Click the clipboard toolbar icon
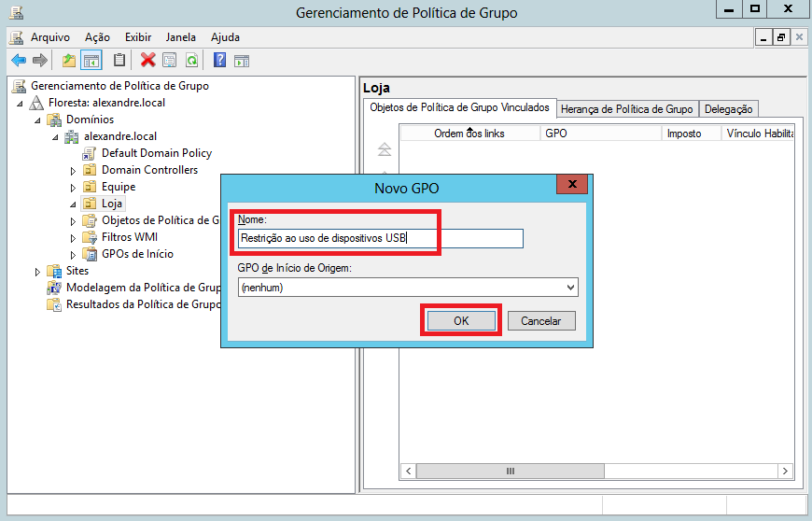The image size is (812, 521). pyautogui.click(x=119, y=61)
